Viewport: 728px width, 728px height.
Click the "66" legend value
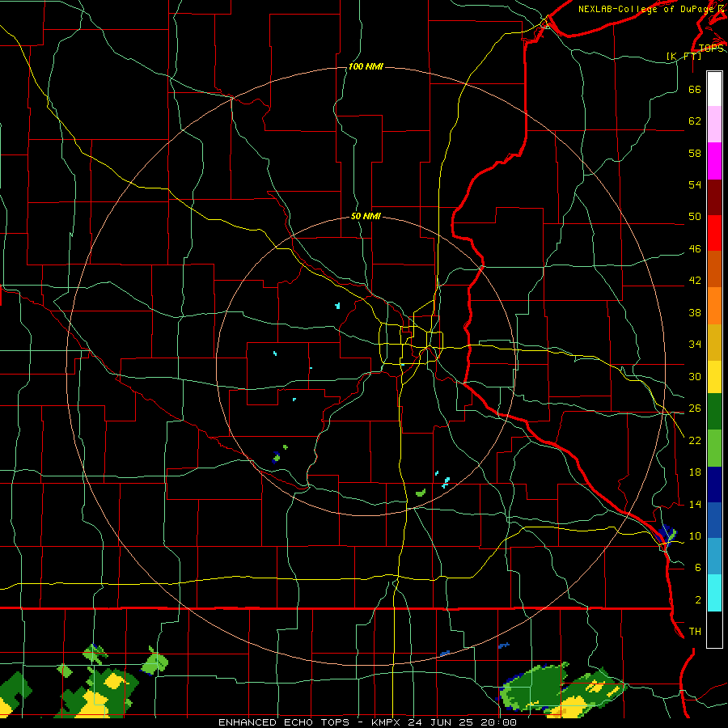tap(695, 89)
